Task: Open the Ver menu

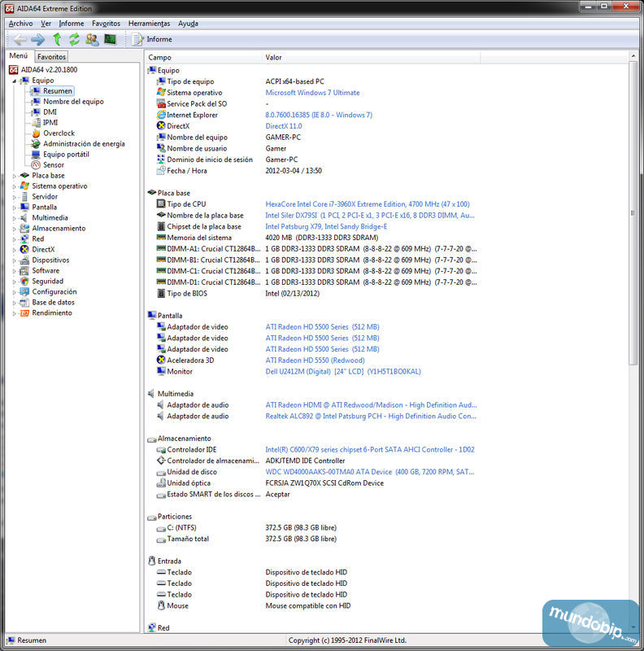Action: tap(46, 24)
